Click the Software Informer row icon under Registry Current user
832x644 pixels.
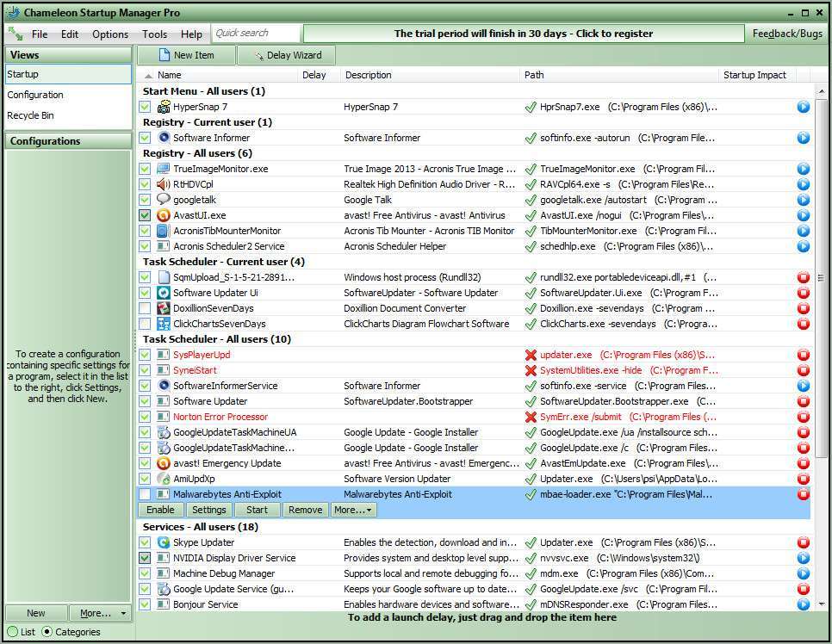(164, 138)
